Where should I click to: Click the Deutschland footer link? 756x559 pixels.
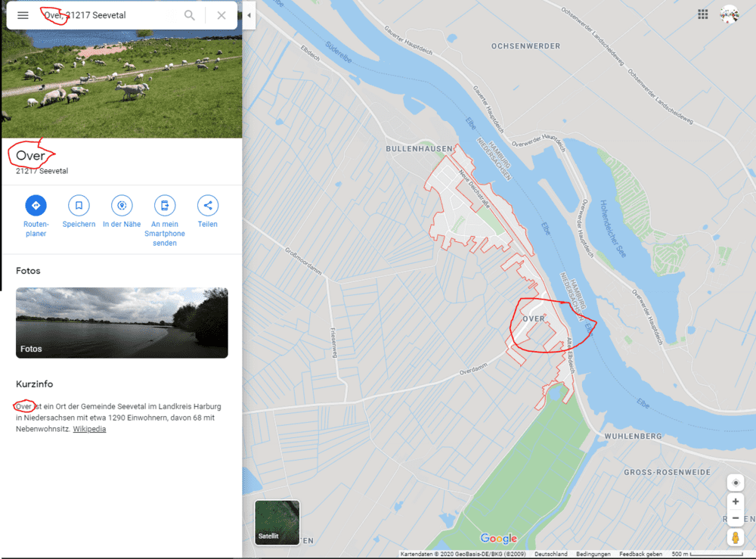550,554
